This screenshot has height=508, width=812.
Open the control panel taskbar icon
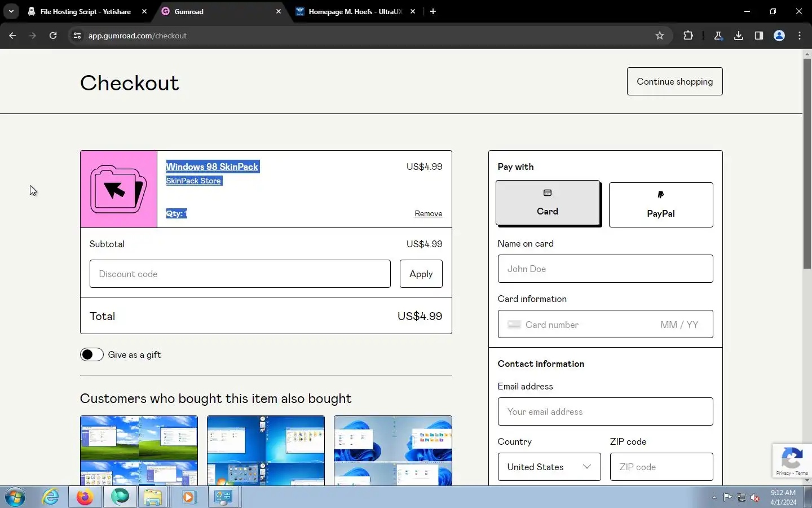pyautogui.click(x=224, y=497)
